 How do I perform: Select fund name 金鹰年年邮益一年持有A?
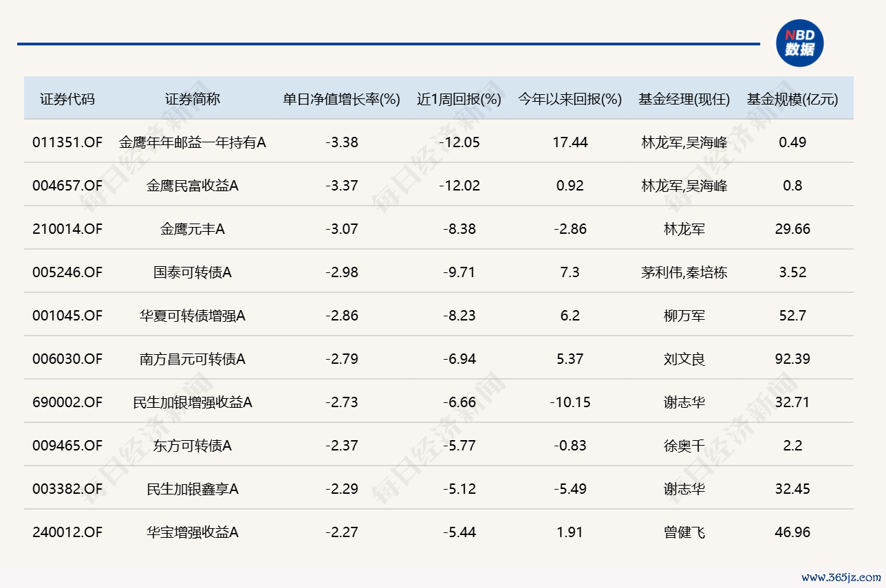point(193,142)
